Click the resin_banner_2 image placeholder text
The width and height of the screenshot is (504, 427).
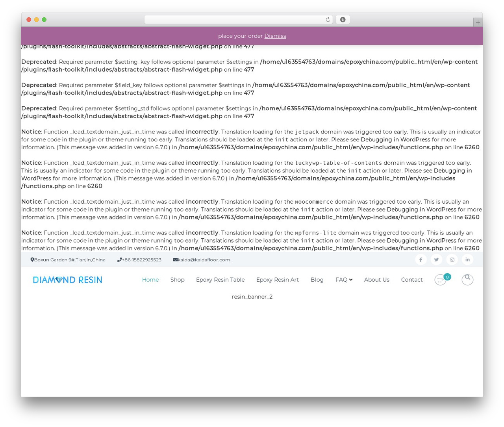pyautogui.click(x=252, y=297)
